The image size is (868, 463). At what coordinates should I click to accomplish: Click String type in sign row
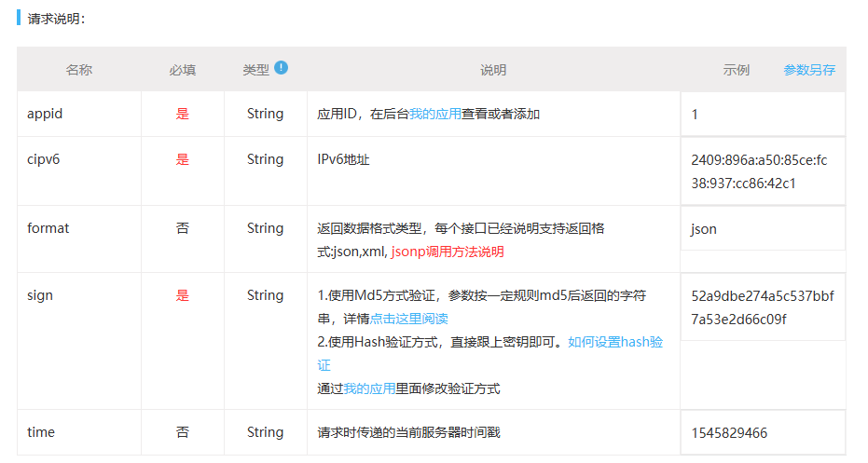(265, 295)
